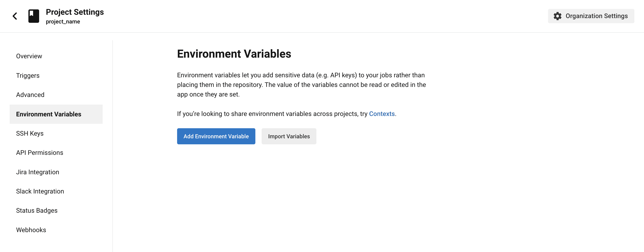Open Import Variables dialog
644x252 pixels.
289,136
